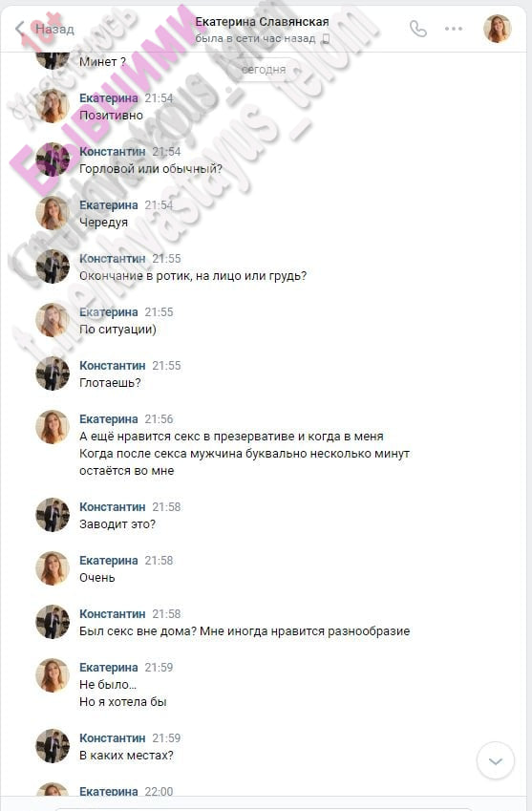Open sender name Екатерина at 21:56
The image size is (532, 811).
pos(109,419)
